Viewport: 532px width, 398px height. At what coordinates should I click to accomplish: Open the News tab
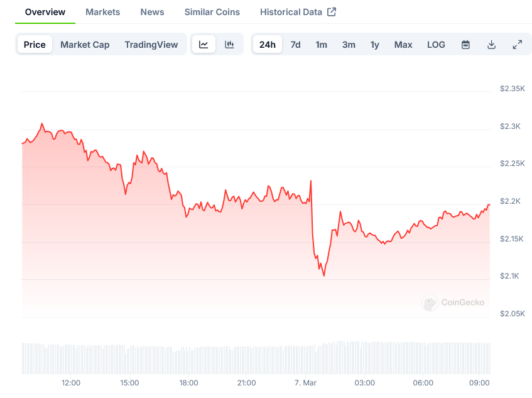coord(152,12)
